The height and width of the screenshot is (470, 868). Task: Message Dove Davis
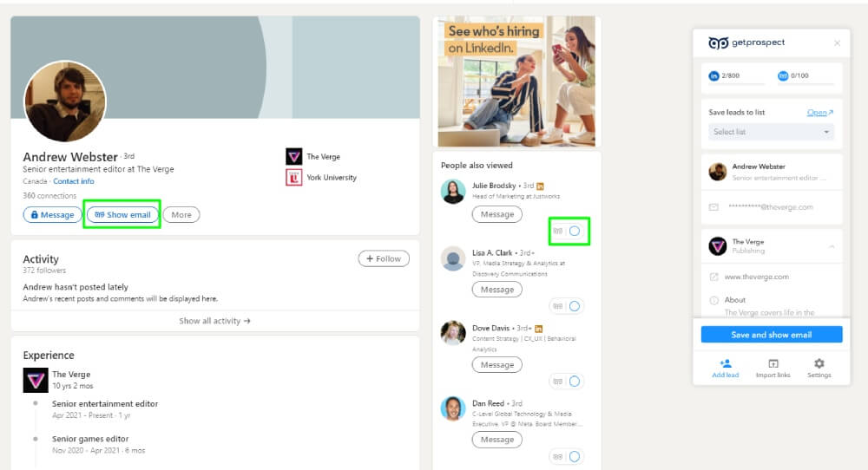[497, 365]
